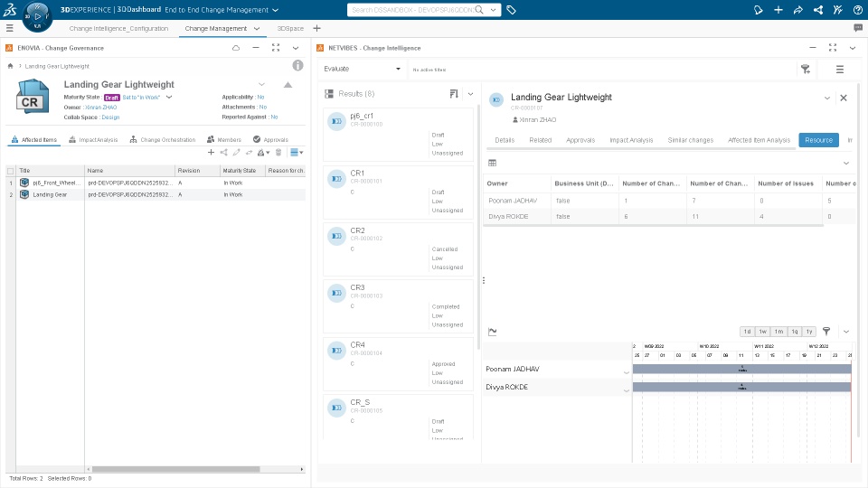Click the delete trash icon in affected items toolbar
The height and width of the screenshot is (488, 868).
[x=278, y=152]
